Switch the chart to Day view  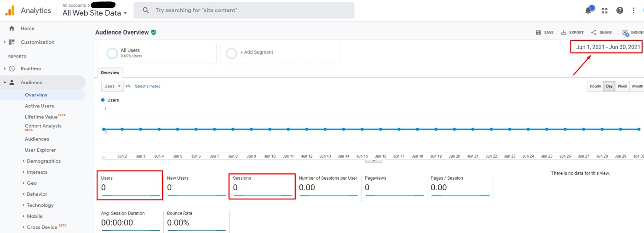(x=609, y=86)
